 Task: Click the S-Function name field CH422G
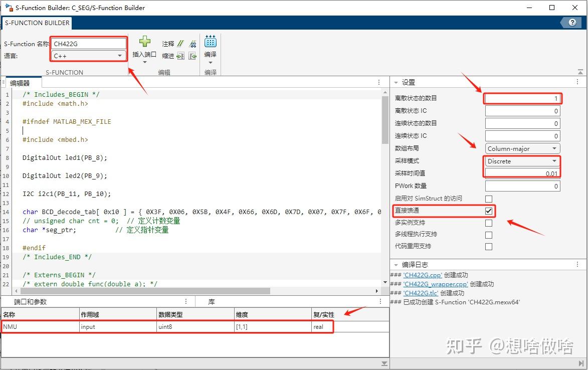88,43
